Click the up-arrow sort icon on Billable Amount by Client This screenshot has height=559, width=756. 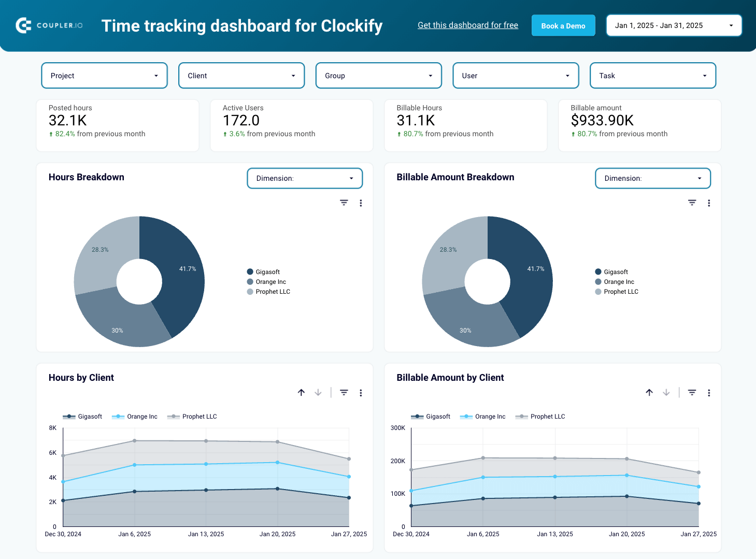click(x=649, y=392)
